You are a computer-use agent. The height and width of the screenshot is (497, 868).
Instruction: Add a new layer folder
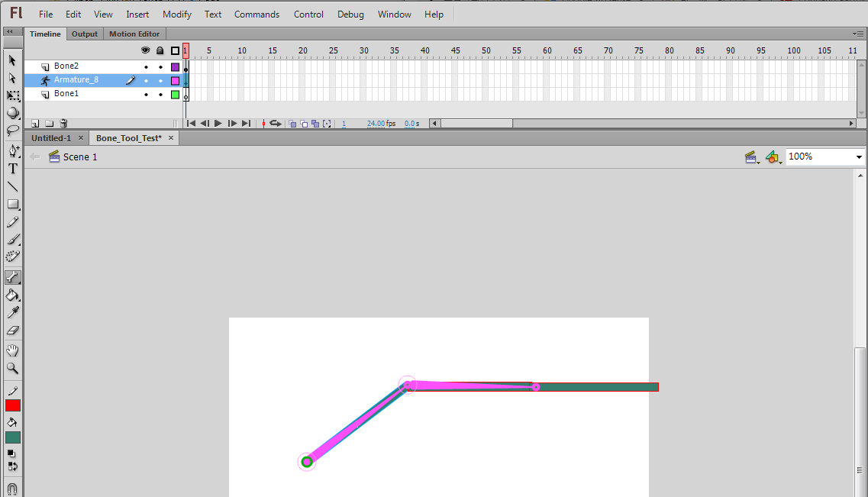coord(50,124)
